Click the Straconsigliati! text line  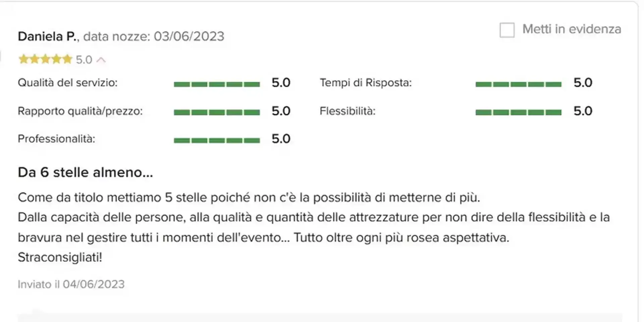[x=60, y=258]
